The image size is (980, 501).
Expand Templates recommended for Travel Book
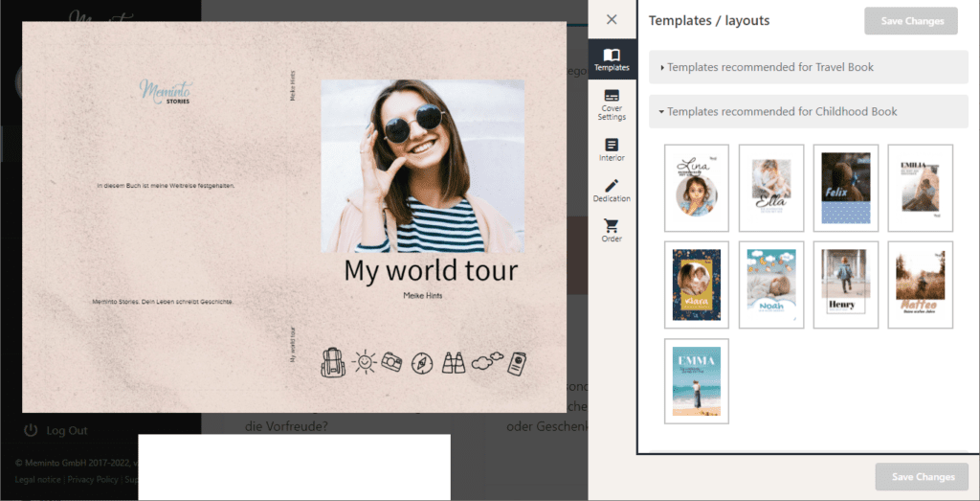(x=808, y=67)
